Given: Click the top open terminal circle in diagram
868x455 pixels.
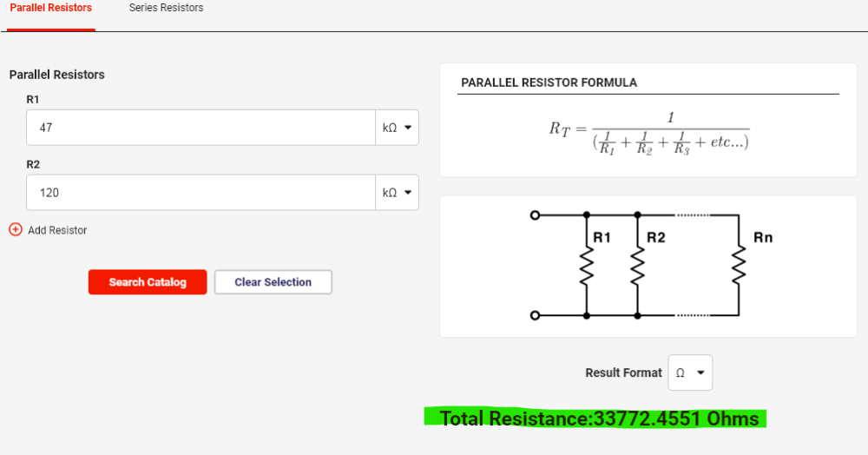Looking at the screenshot, I should tap(535, 214).
